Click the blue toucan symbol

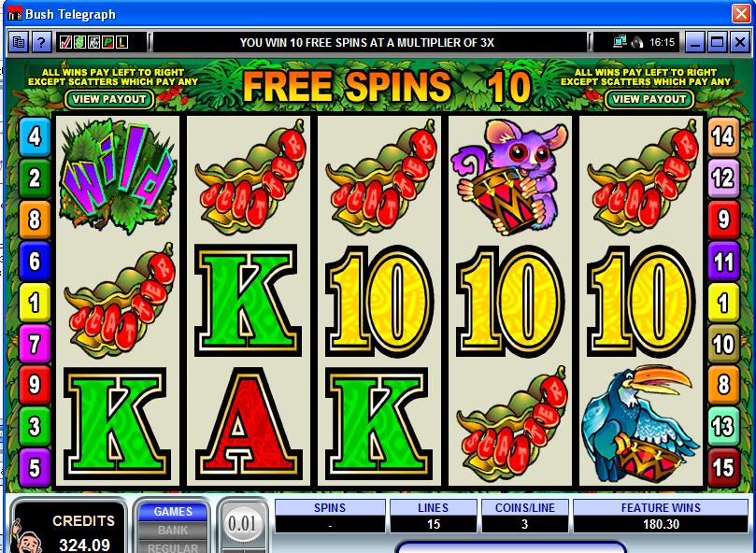tap(641, 424)
